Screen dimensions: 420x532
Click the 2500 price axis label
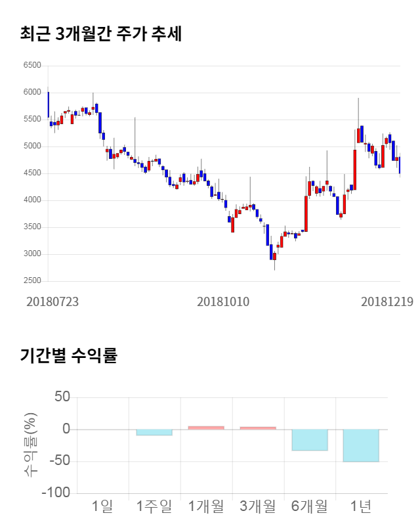[31, 281]
